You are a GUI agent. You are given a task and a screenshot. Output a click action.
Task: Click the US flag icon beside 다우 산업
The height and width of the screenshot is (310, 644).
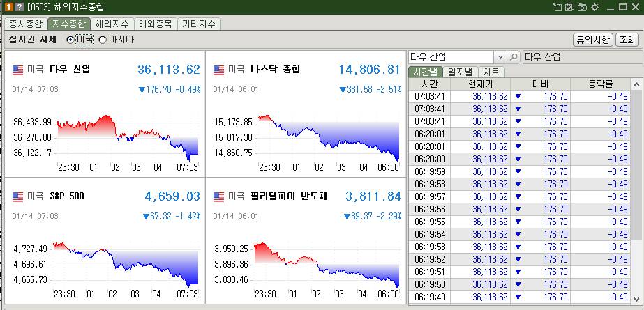click(x=17, y=70)
